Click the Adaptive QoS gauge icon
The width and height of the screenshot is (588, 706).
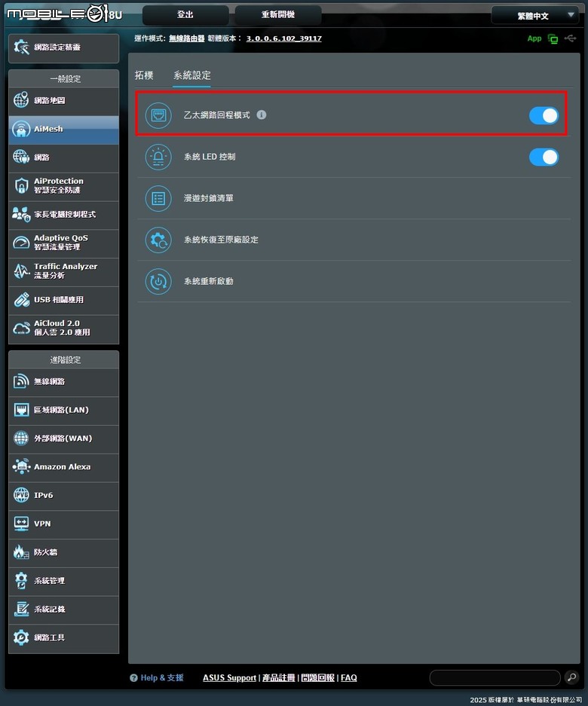click(x=21, y=243)
